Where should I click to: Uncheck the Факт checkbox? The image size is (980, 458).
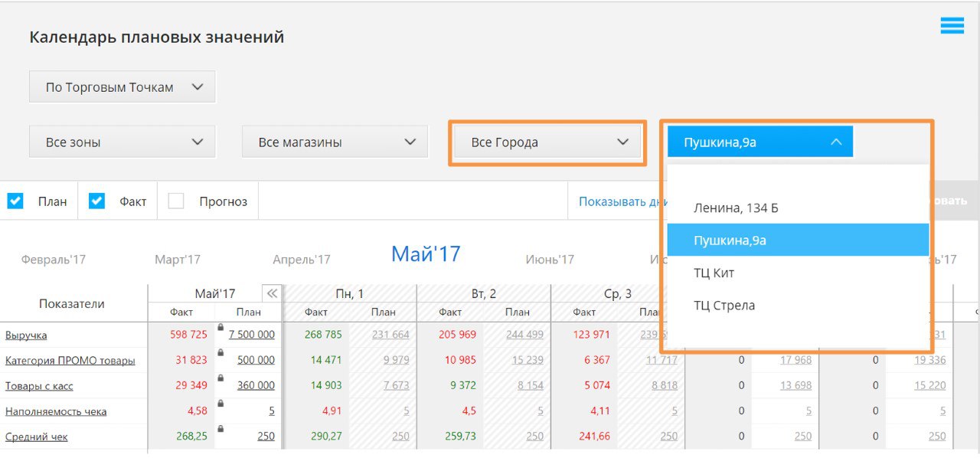click(96, 201)
